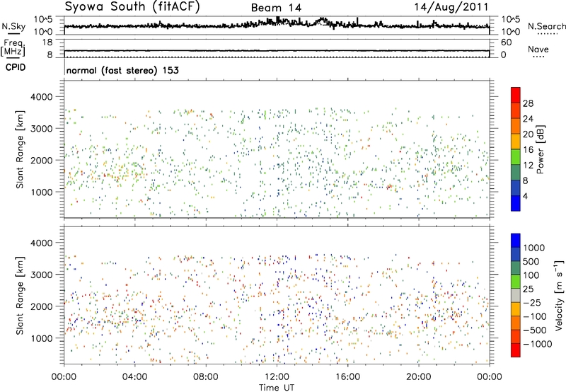Click the "Freq. [MHz]" axis label

[14, 47]
